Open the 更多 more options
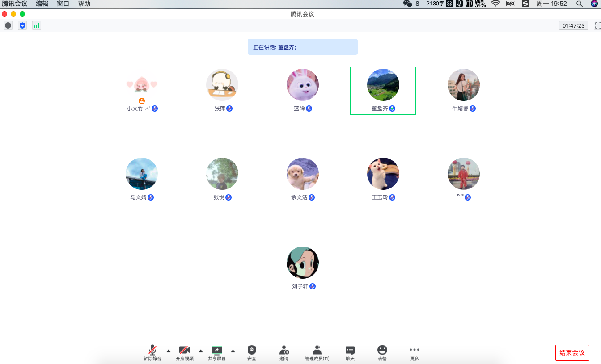Viewport: 601px width, 364px height. point(415,352)
